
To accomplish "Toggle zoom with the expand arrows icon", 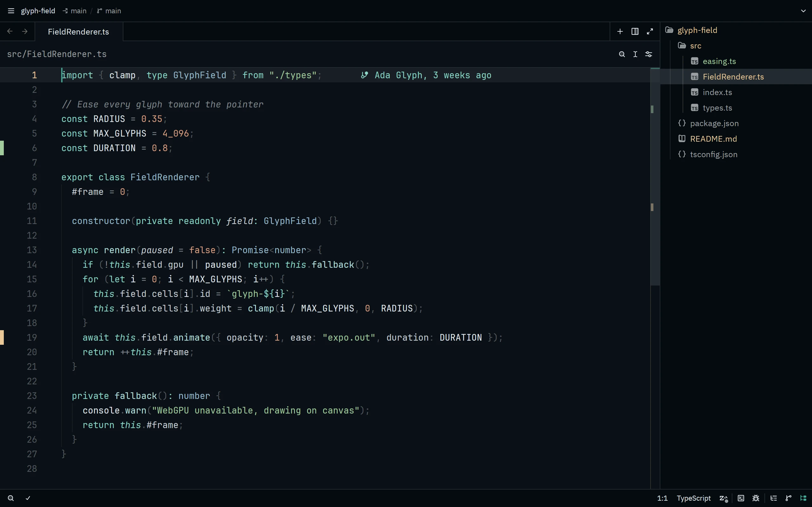I will click(650, 31).
